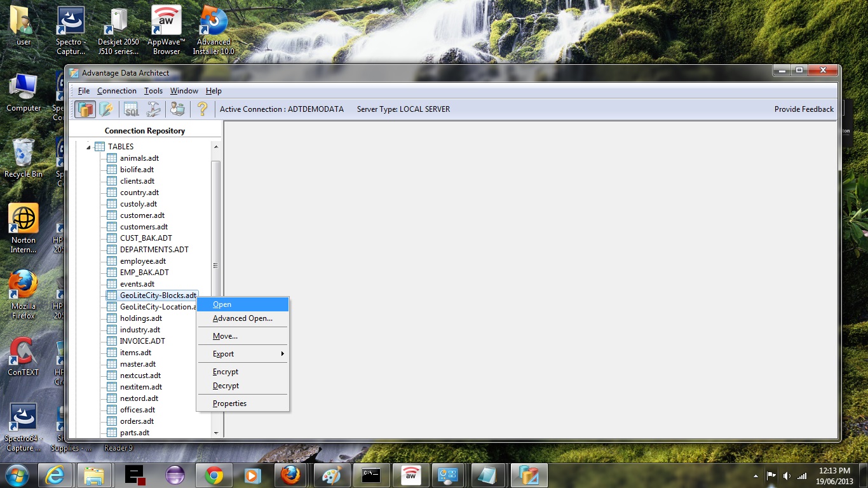Image resolution: width=868 pixels, height=488 pixels.
Task: Click the yellow question mark help icon
Action: (x=202, y=109)
